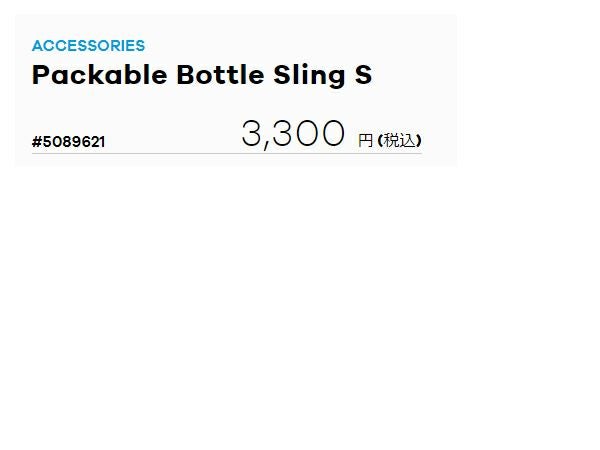This screenshot has height=450, width=600.
Task: Click the (税込) tax-included label
Action: (399, 141)
